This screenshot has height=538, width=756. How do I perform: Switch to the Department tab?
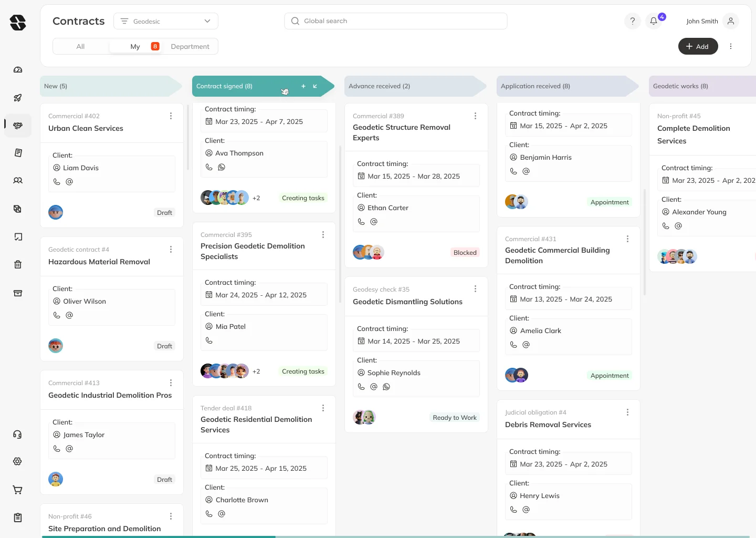point(190,46)
